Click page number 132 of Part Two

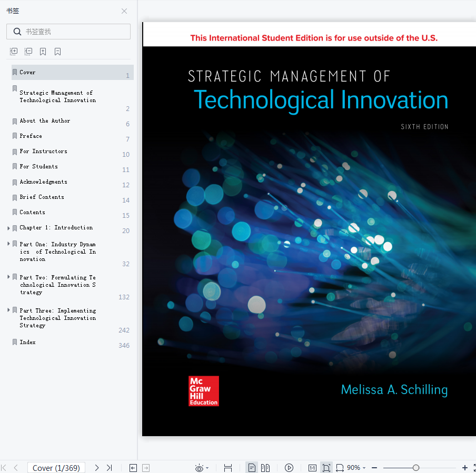[x=124, y=297]
